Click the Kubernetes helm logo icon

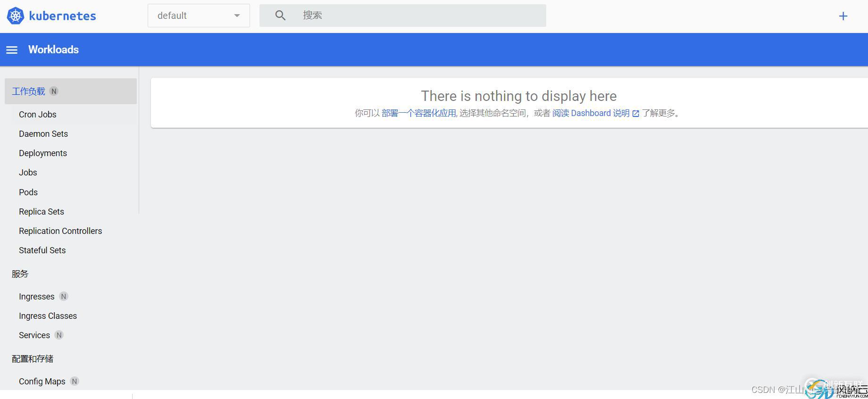(x=15, y=16)
